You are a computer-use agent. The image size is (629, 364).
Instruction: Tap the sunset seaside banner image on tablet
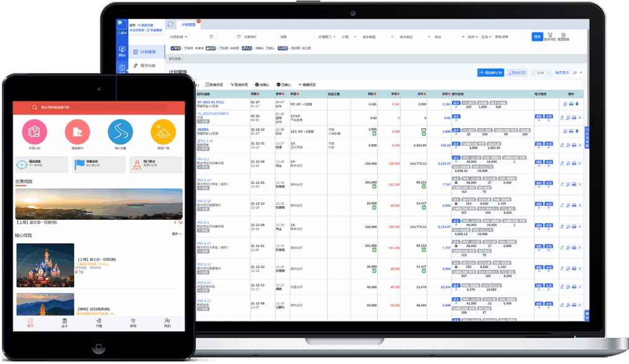[98, 204]
